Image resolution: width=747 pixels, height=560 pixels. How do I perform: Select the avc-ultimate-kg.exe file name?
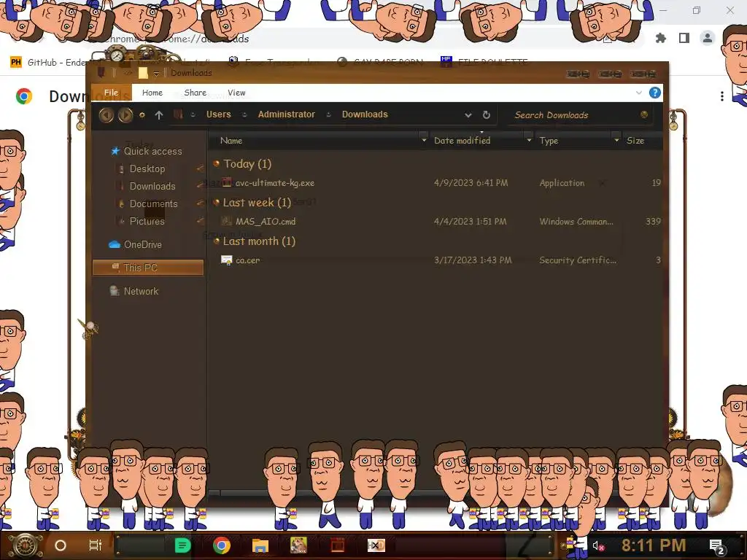point(275,183)
